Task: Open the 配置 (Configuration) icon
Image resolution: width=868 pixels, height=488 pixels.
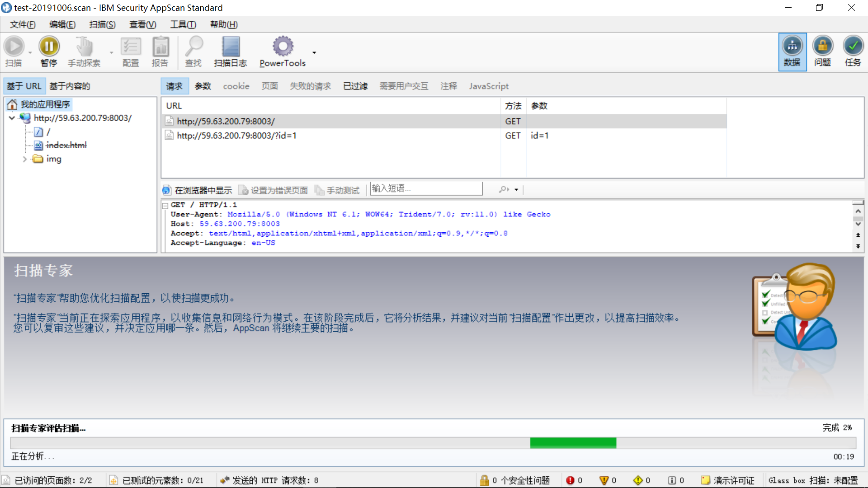Action: [x=131, y=51]
